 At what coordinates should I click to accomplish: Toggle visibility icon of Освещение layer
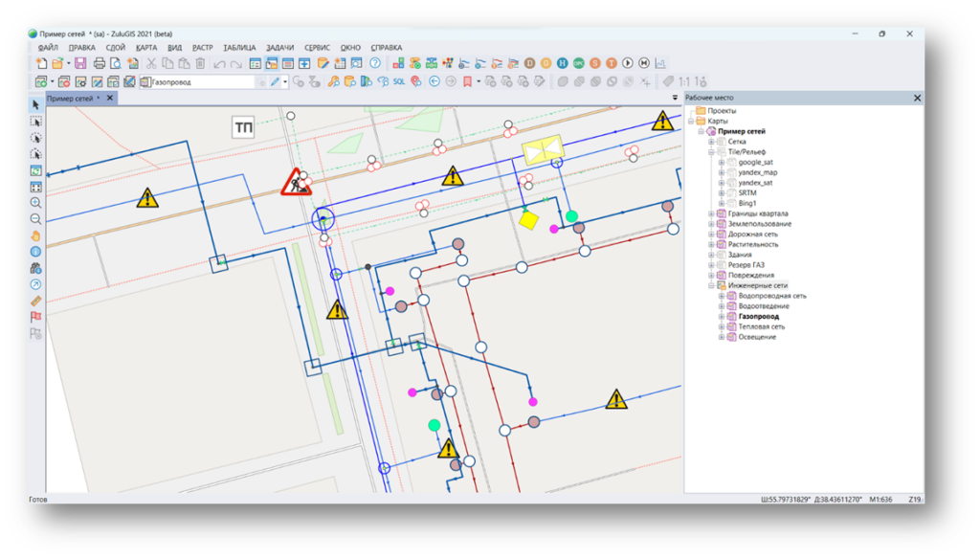(x=731, y=337)
